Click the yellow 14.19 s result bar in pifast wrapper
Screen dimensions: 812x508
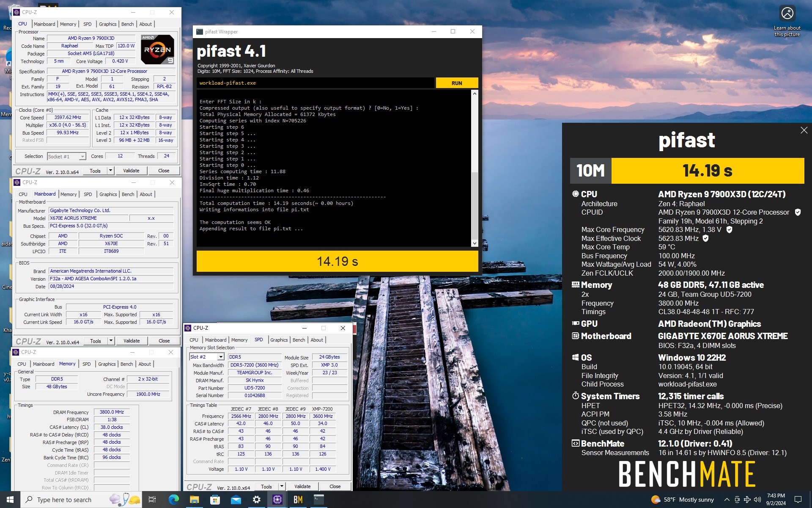tap(337, 261)
